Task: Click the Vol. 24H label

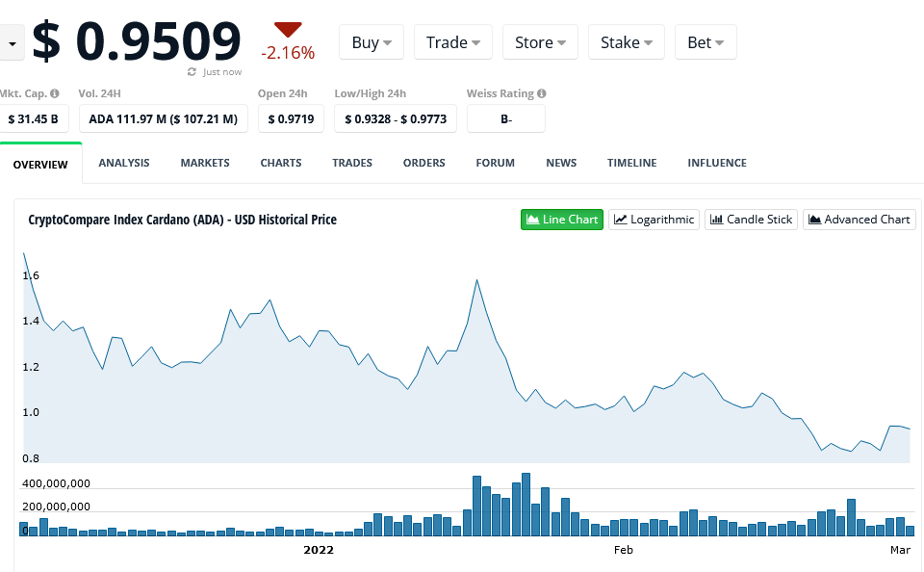Action: tap(99, 93)
